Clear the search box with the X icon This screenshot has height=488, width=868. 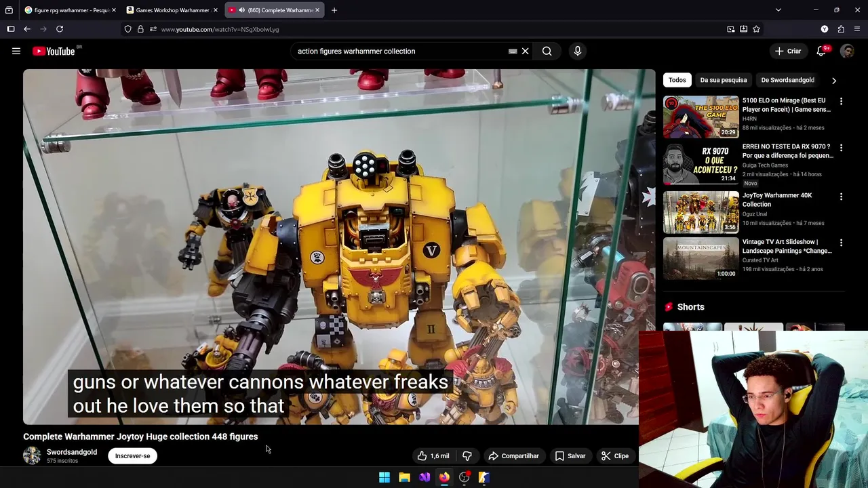(x=525, y=51)
